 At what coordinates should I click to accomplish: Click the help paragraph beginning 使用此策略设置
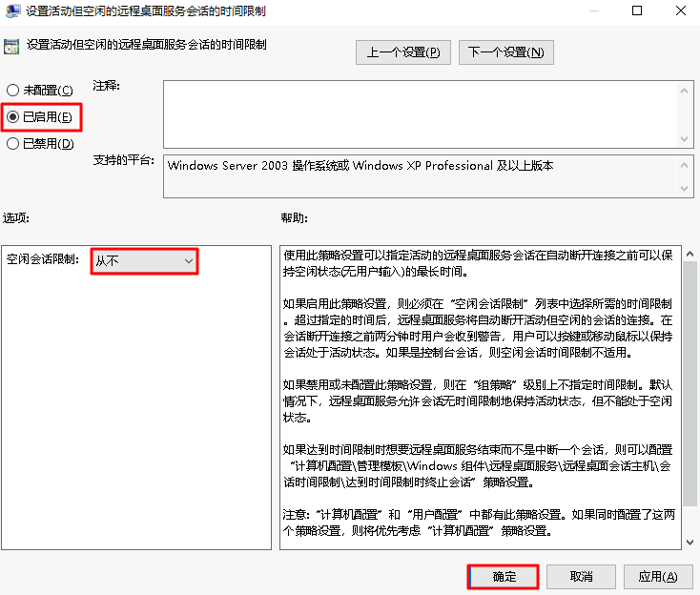point(478,263)
